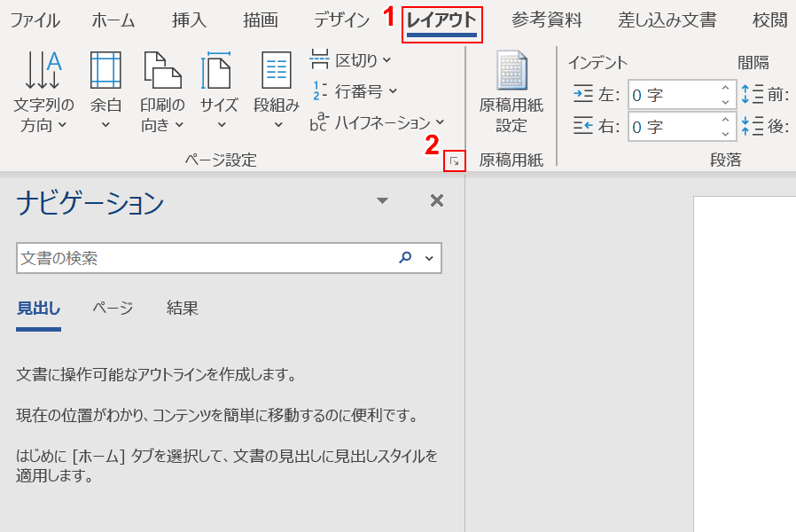Expand the 段組み dropdown chevron

tap(278, 124)
